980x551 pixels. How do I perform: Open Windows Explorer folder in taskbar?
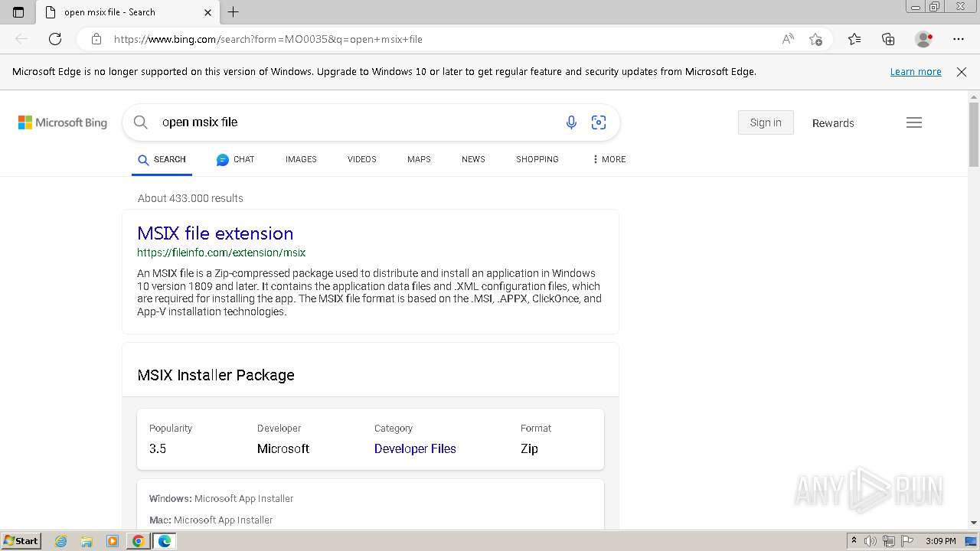(87, 541)
